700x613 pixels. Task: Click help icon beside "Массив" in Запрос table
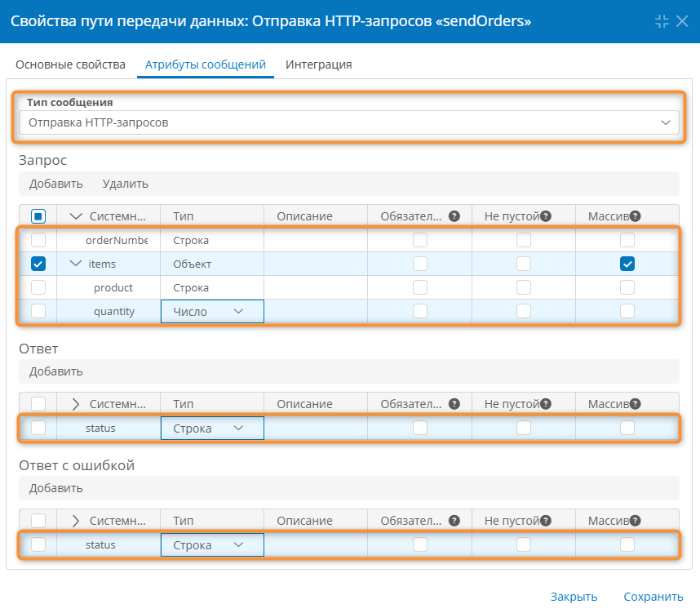[x=635, y=216]
